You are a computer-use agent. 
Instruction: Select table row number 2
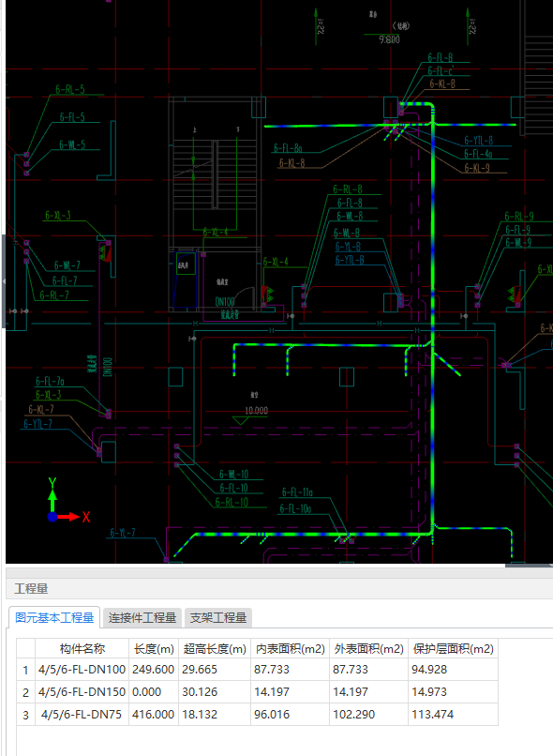(x=25, y=692)
